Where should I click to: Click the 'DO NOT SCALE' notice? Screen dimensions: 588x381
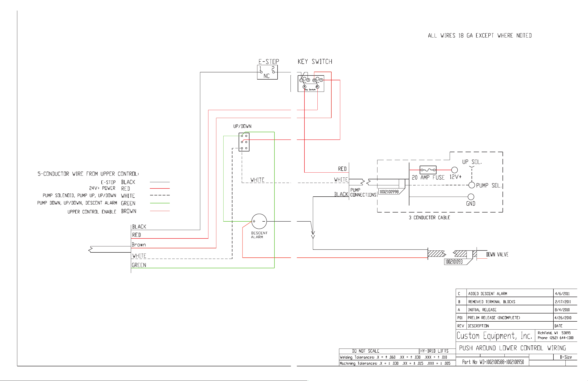[365, 351]
